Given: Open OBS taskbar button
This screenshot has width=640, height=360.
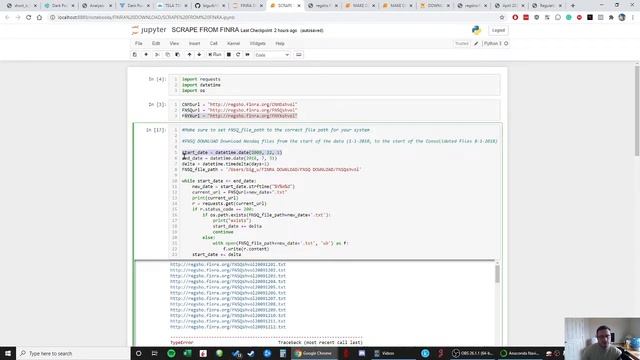Looking at the screenshot, I should tap(473, 353).
